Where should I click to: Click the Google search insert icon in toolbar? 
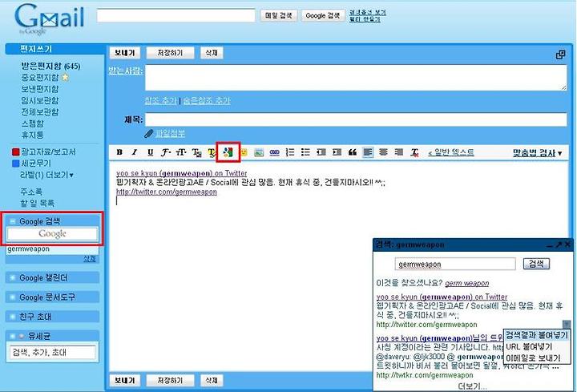228,152
